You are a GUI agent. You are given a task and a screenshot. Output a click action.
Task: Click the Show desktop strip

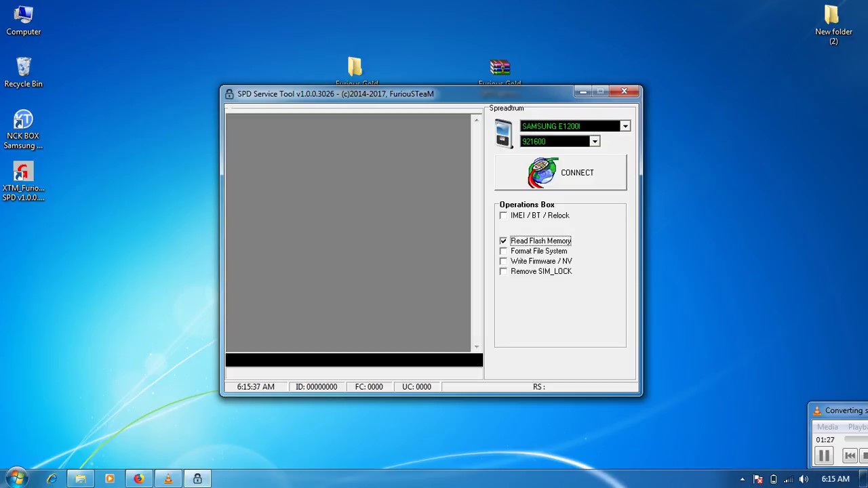[863, 479]
